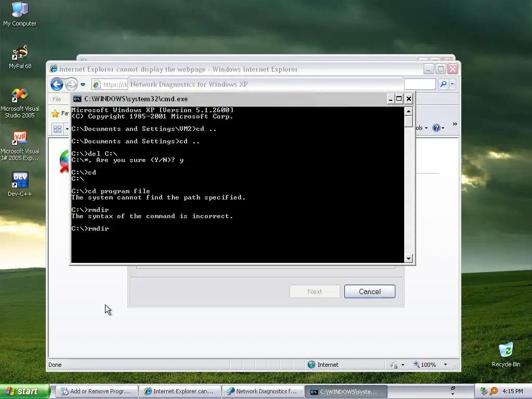This screenshot has height=399, width=532.
Task: Expand the taskbar overflow arrows
Action: click(453, 391)
